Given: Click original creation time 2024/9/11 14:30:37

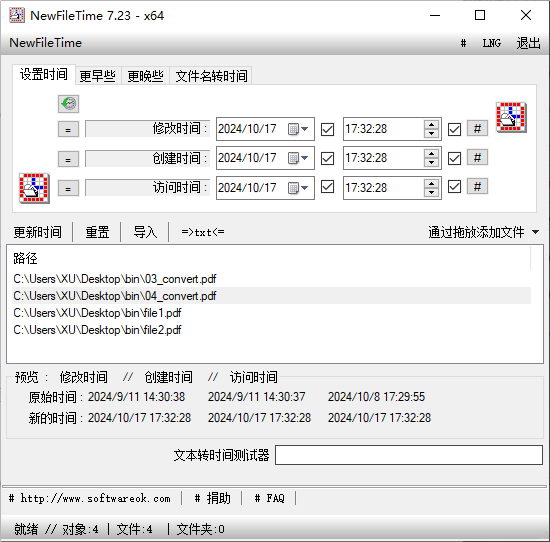Looking at the screenshot, I should tap(256, 397).
